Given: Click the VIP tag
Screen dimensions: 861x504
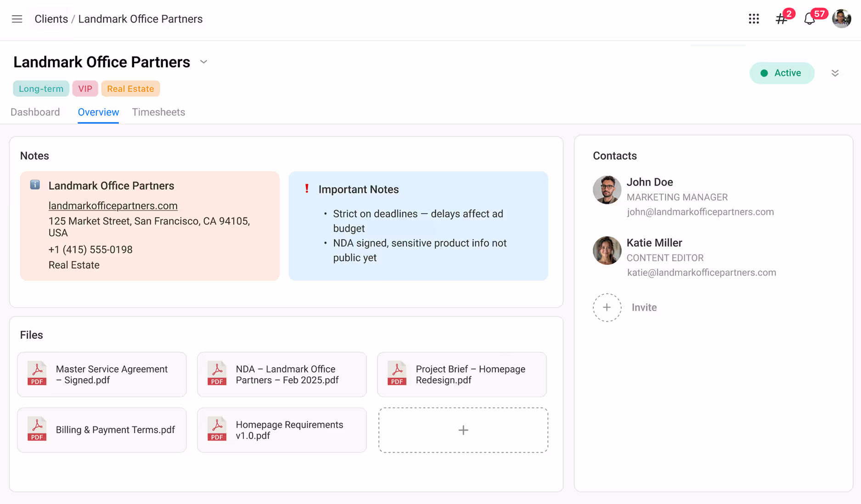Looking at the screenshot, I should 85,89.
